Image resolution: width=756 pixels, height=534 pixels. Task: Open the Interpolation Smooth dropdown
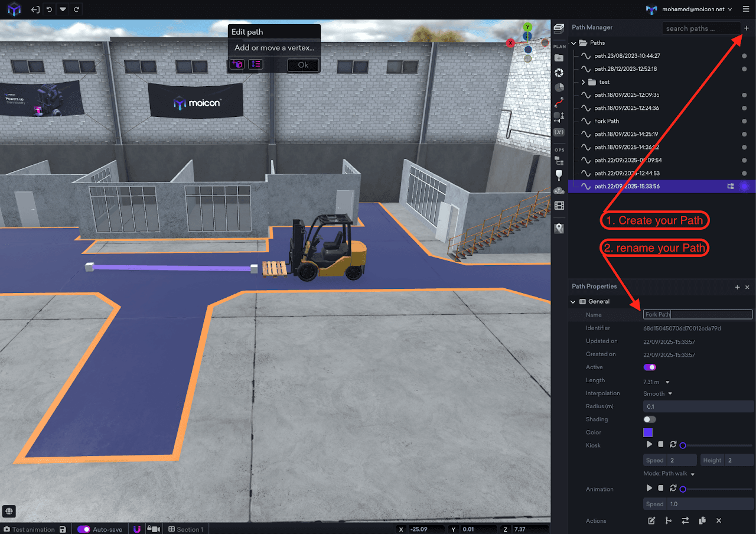click(657, 393)
